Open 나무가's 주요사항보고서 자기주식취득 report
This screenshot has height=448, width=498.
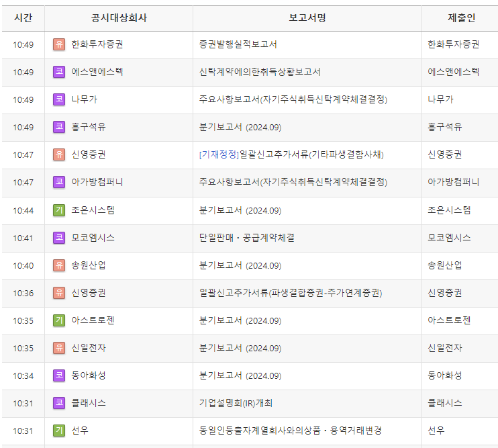[x=293, y=99]
